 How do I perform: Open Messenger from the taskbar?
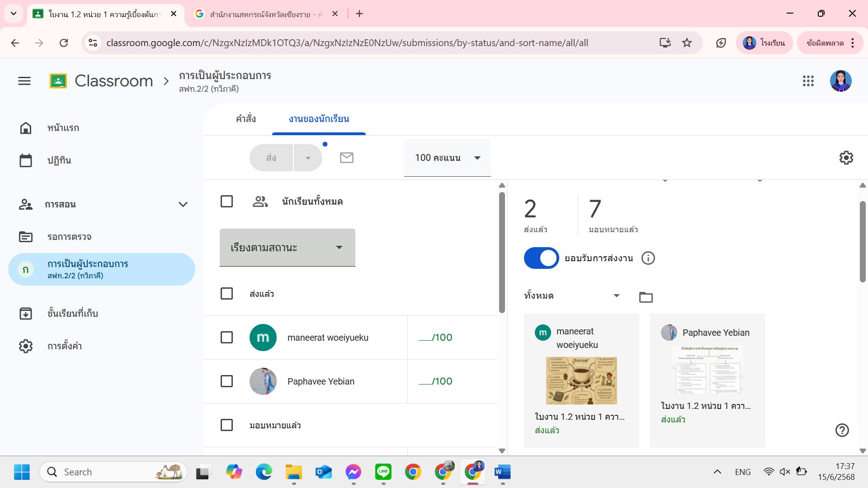354,472
